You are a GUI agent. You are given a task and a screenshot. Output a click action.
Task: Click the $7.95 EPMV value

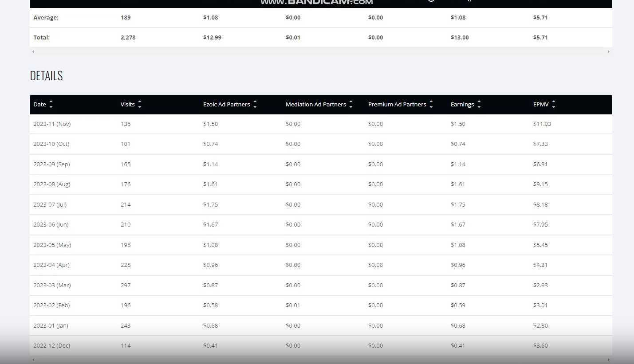tap(540, 225)
